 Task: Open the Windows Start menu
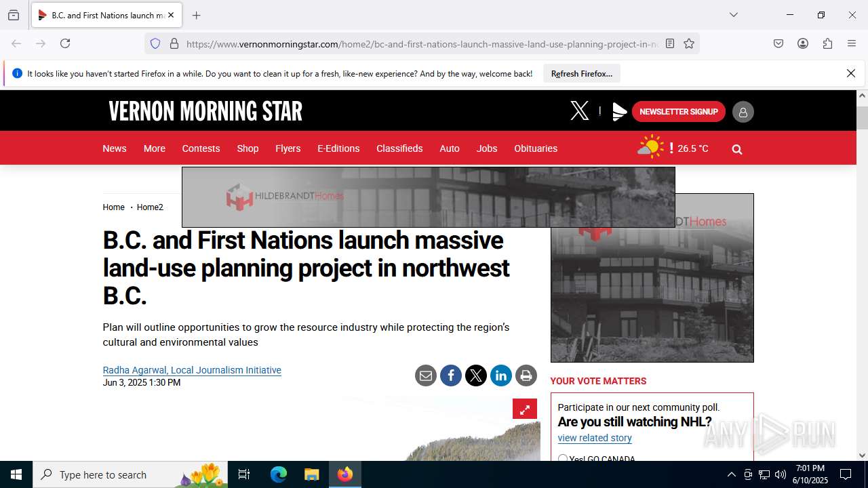click(16, 474)
